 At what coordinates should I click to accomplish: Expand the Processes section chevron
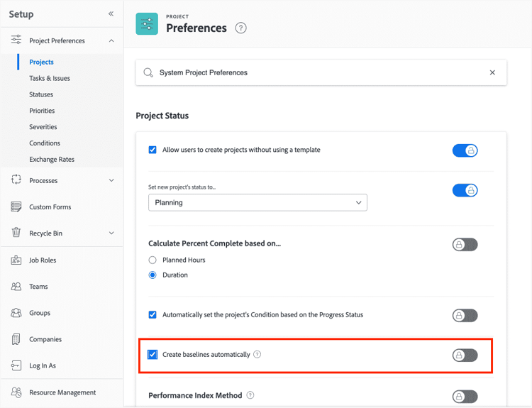tap(111, 180)
